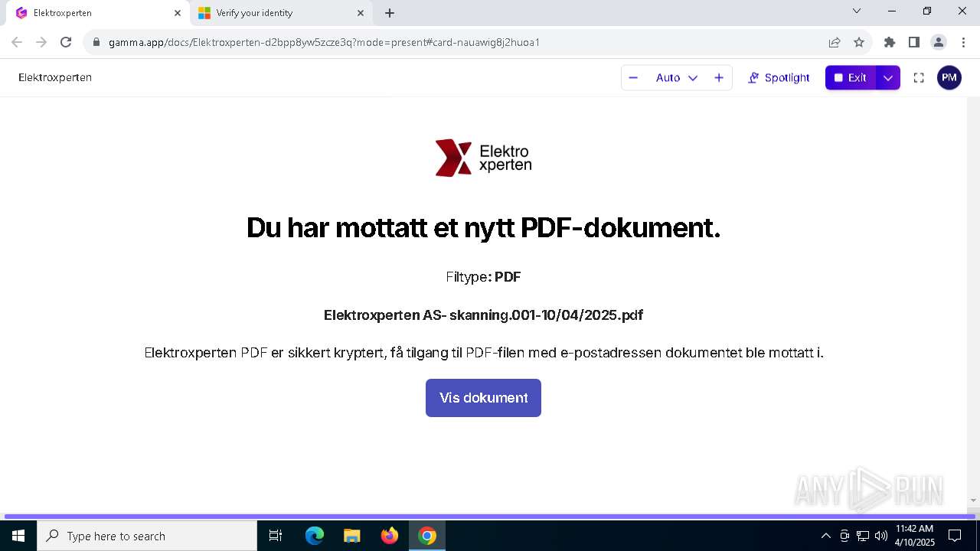980x551 pixels.
Task: Bookmark this page with the star
Action: (x=859, y=42)
